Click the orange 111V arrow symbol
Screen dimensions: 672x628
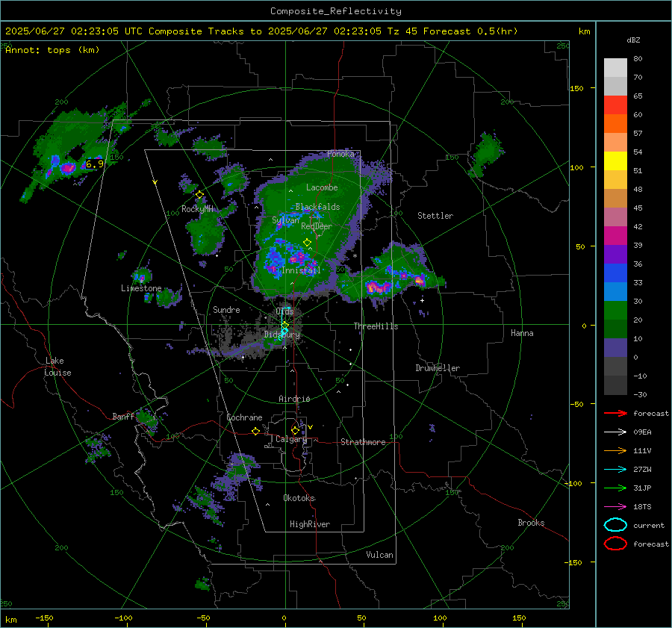(615, 450)
